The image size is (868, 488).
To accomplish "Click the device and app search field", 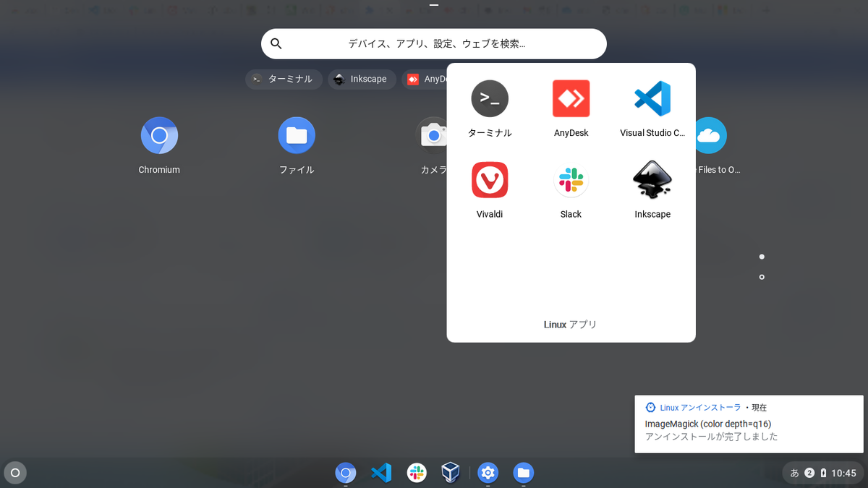I will tap(434, 43).
